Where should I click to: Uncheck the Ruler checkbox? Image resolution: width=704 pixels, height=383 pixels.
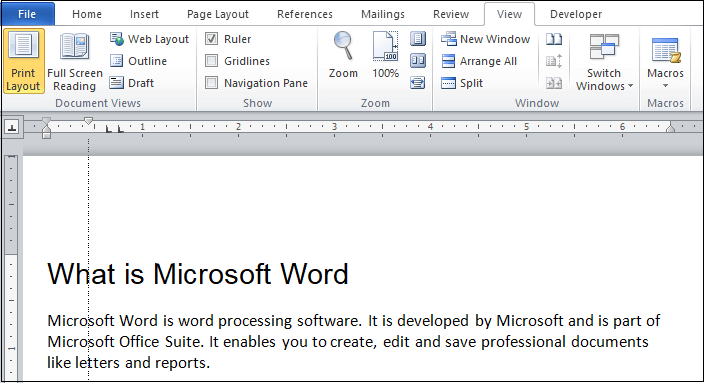pos(211,39)
